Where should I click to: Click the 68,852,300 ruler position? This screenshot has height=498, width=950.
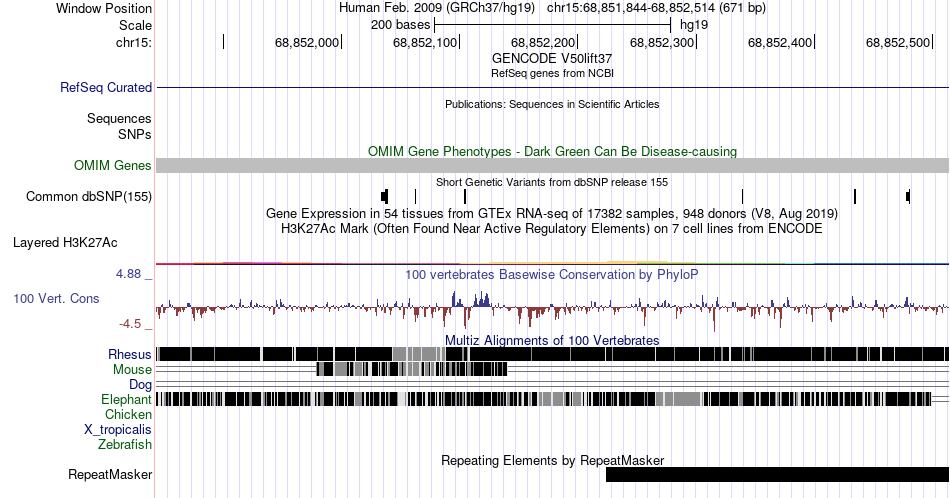point(662,42)
